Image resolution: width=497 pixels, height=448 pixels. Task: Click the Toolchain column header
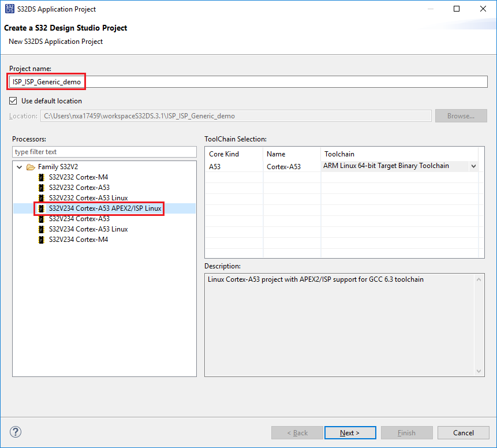pos(399,154)
